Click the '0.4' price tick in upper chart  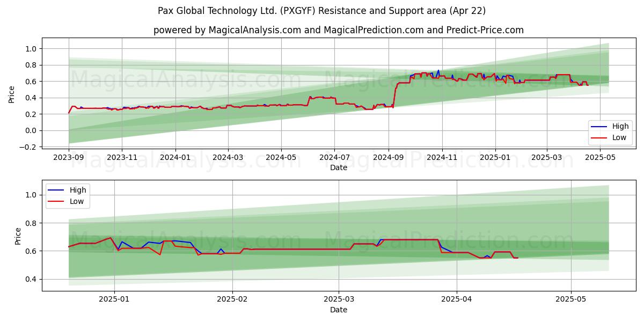(32, 98)
